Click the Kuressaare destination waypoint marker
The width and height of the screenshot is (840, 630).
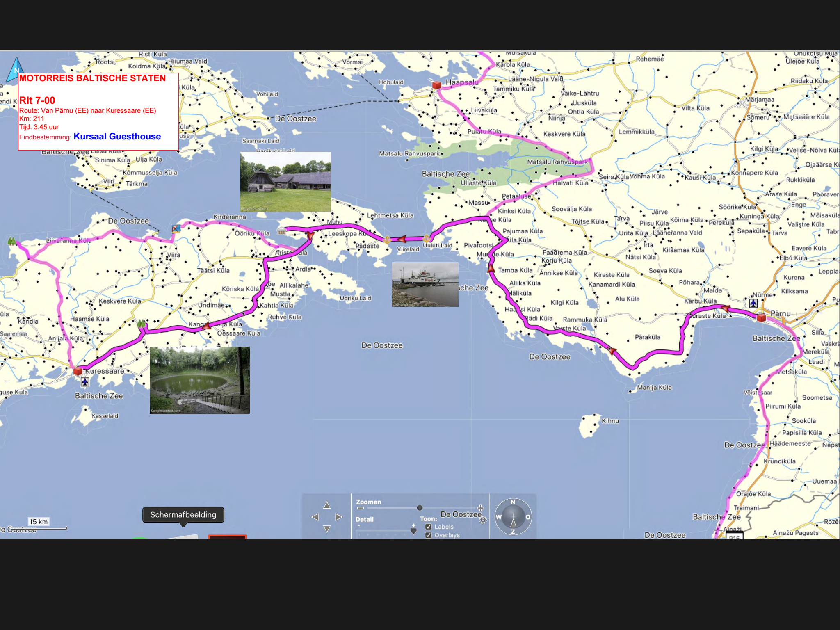[x=78, y=371]
